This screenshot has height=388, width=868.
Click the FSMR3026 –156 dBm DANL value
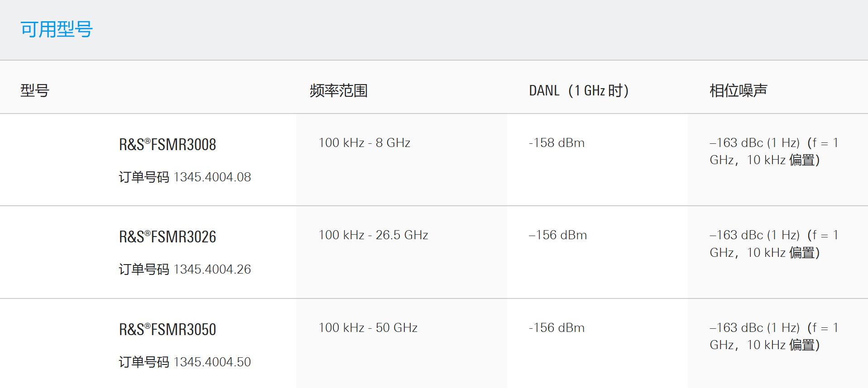coord(558,235)
